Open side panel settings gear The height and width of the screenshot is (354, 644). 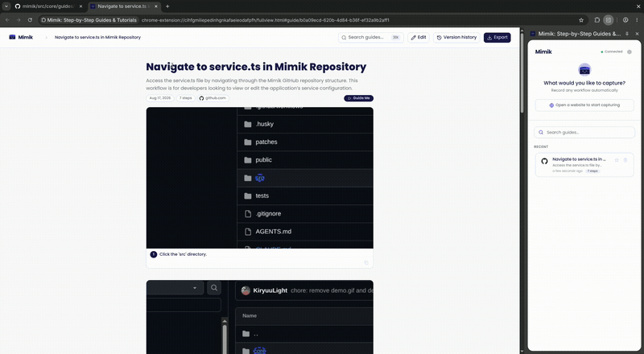tap(630, 51)
